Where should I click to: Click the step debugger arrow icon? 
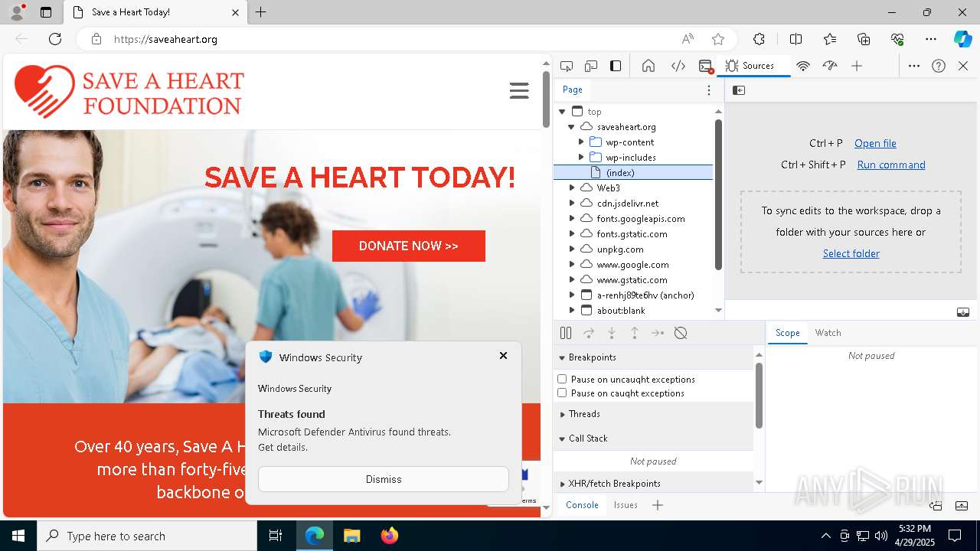pyautogui.click(x=658, y=333)
